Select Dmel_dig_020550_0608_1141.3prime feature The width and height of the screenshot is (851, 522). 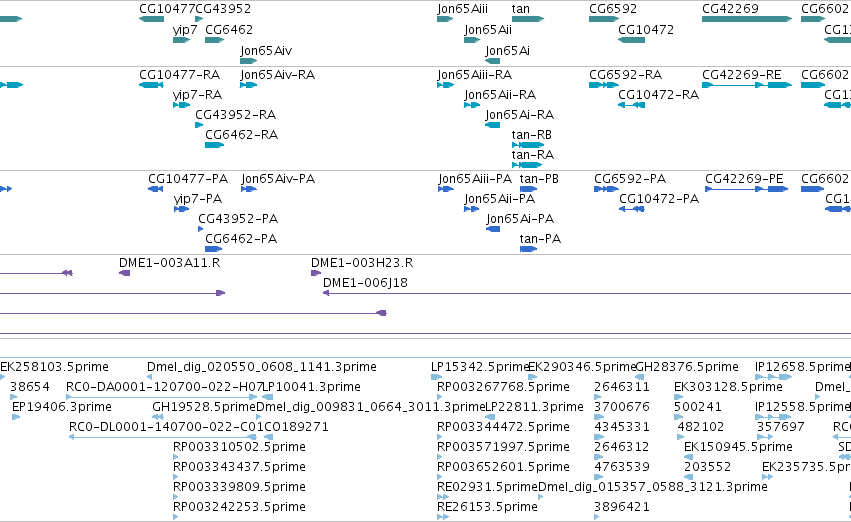(262, 367)
